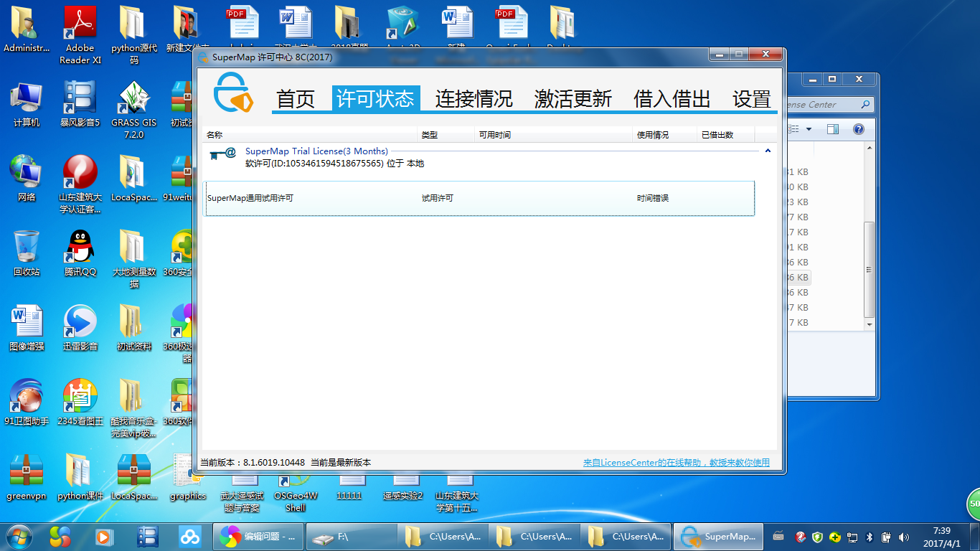This screenshot has height=551, width=980.
Task: Select the 遥感实验2 desktop icon
Action: [x=403, y=488]
